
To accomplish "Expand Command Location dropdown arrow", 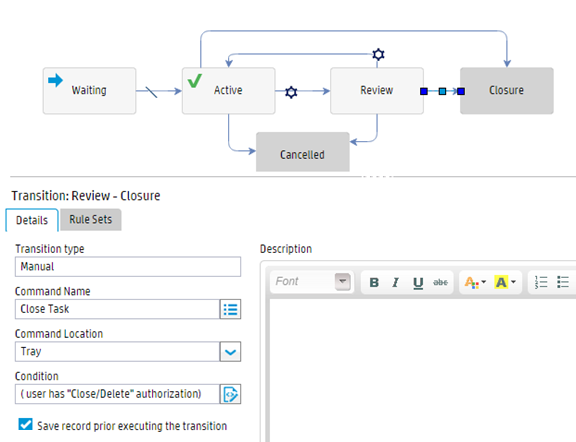I will [x=230, y=352].
